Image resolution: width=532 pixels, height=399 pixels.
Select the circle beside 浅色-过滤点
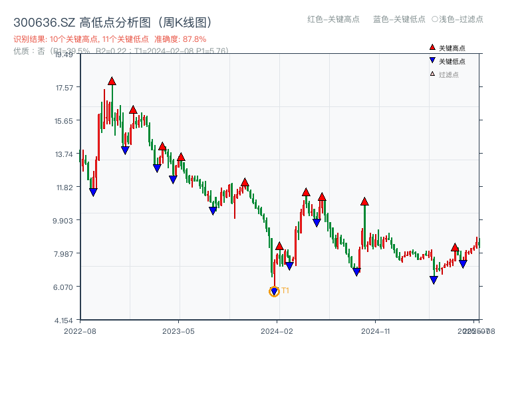pyautogui.click(x=434, y=19)
